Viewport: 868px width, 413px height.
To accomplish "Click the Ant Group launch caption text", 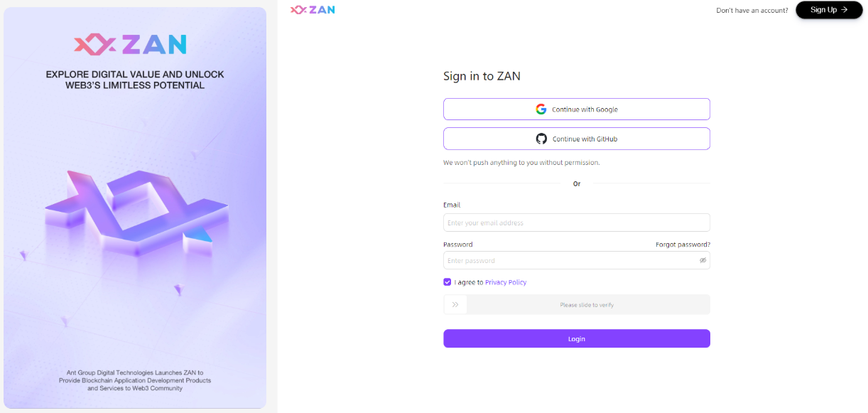I will click(x=135, y=380).
